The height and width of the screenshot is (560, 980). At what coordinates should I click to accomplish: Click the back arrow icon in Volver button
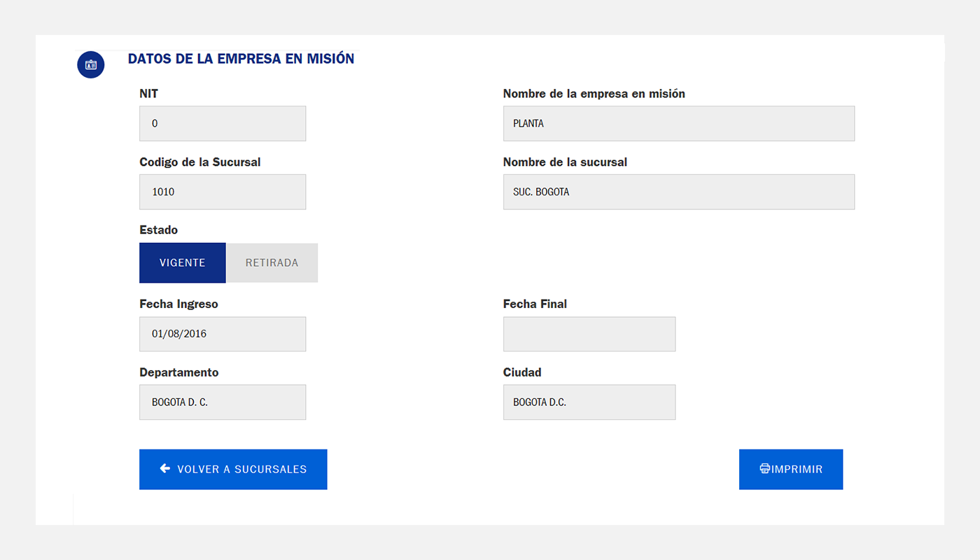165,469
